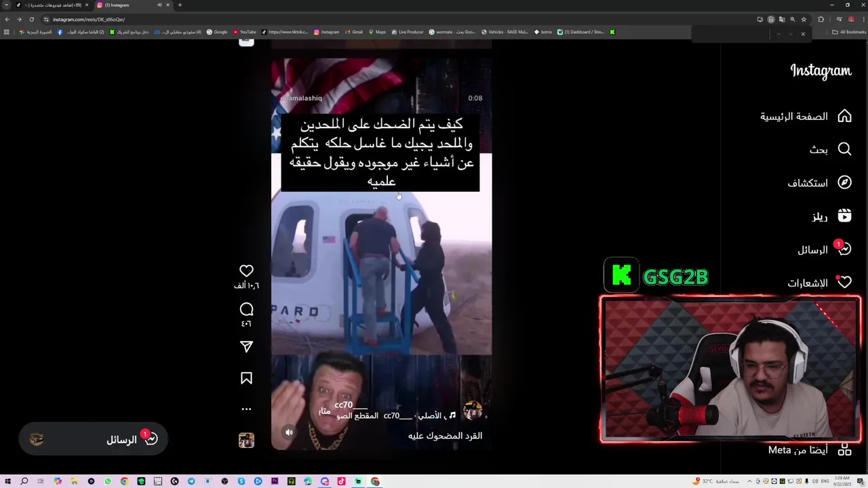Close the find bar with X

coord(803,34)
